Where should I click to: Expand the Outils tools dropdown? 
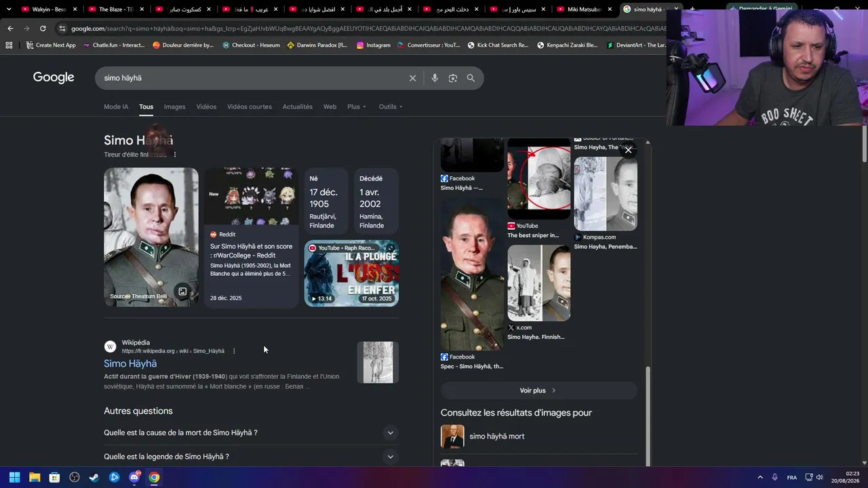click(391, 106)
